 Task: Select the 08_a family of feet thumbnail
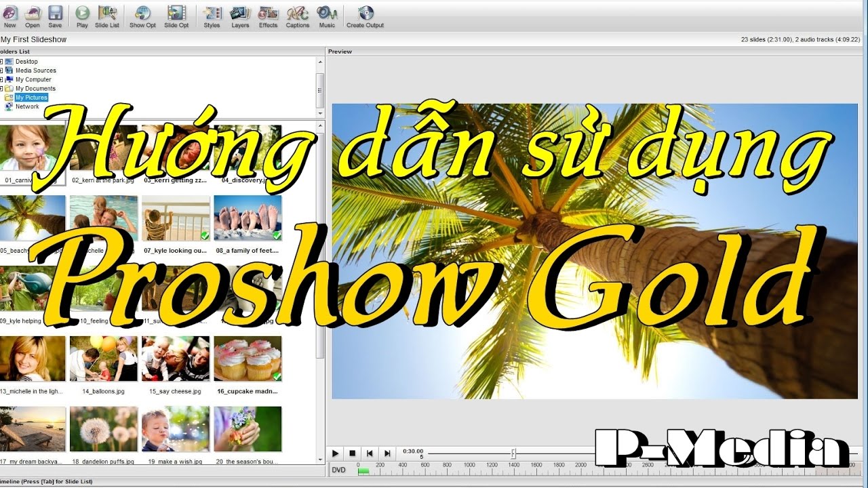[x=248, y=218]
